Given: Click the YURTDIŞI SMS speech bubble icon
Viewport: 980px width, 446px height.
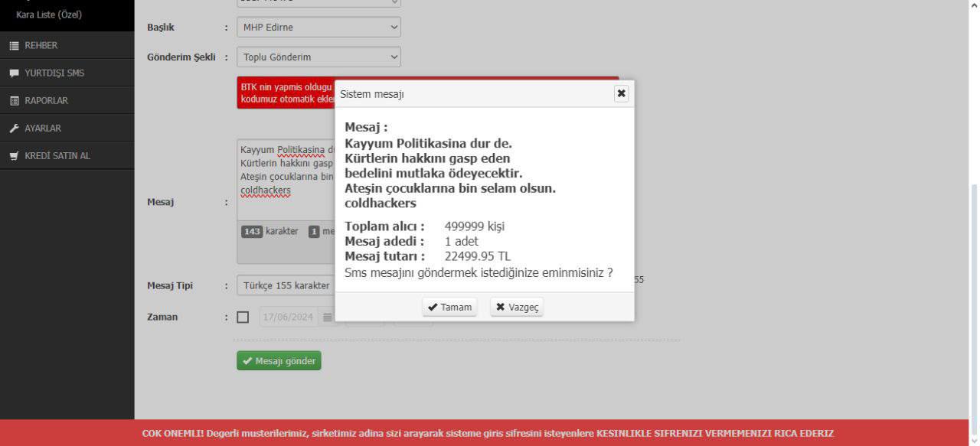Looking at the screenshot, I should point(14,73).
